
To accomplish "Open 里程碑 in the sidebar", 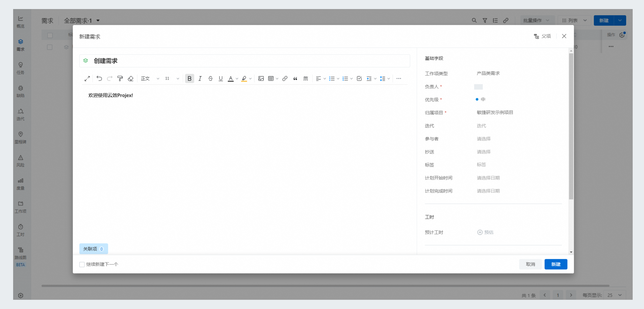I will (x=21, y=138).
